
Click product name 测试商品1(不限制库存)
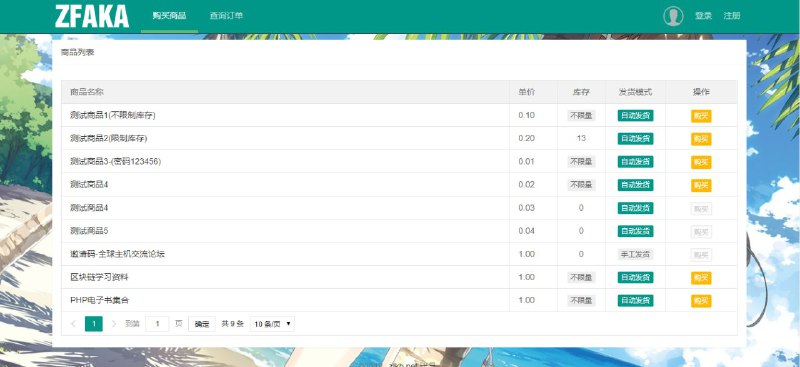coord(112,115)
